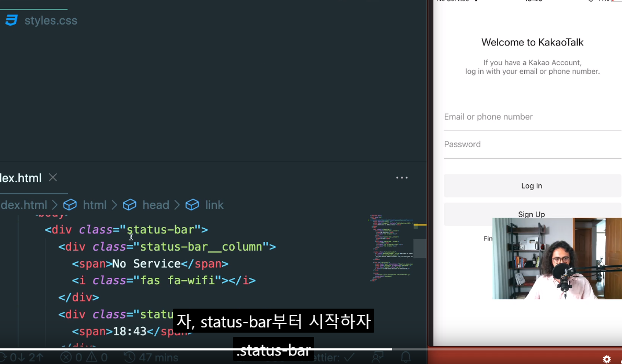Click the Welcome to KakaoTalk heading

[532, 42]
